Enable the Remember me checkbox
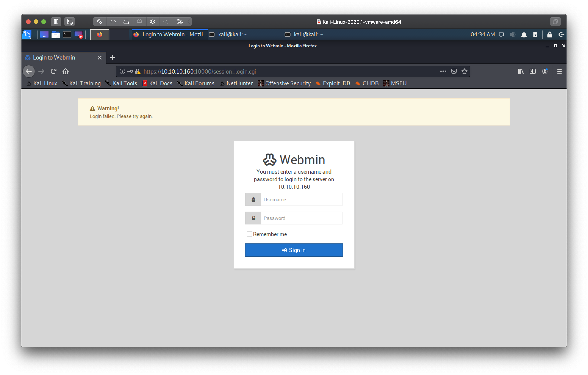The width and height of the screenshot is (588, 375). click(x=249, y=234)
